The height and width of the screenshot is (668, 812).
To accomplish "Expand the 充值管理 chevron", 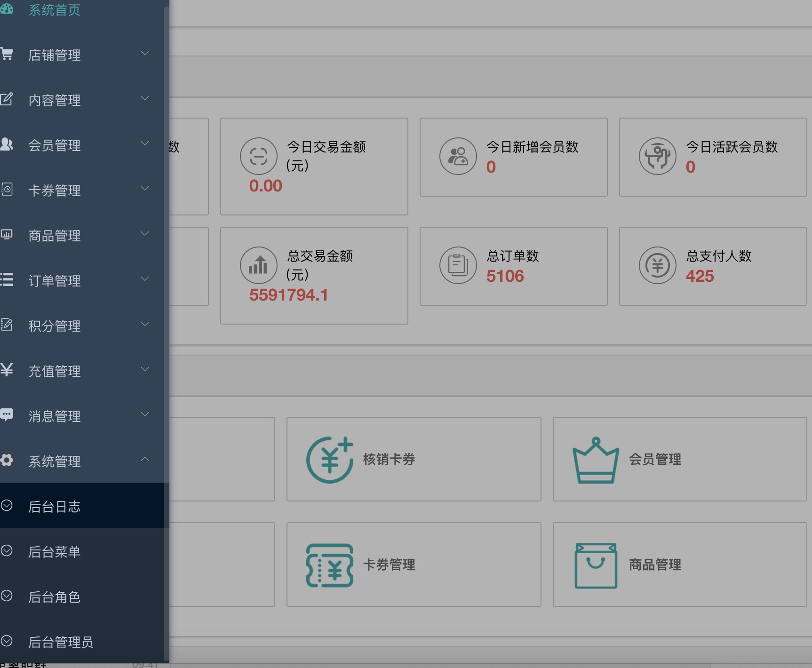I will (145, 369).
